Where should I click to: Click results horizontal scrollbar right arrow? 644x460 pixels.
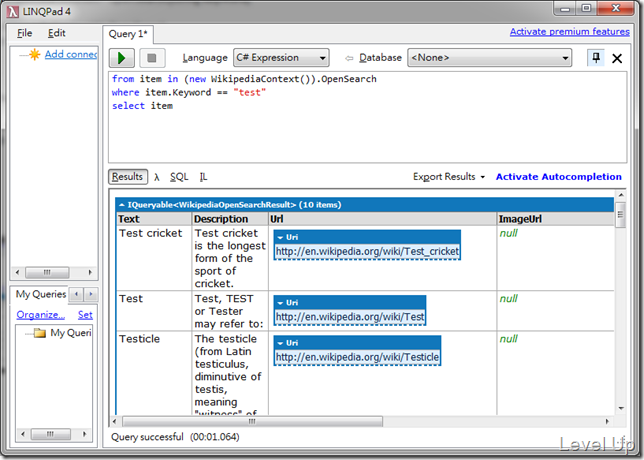click(x=607, y=421)
